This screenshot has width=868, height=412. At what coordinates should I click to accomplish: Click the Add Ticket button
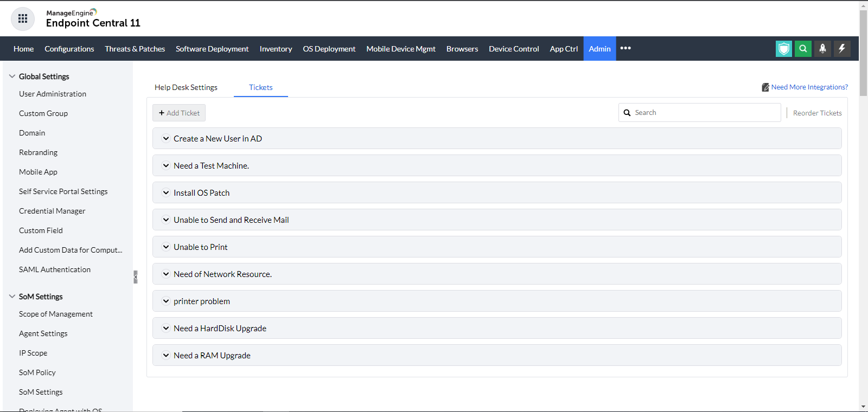179,113
